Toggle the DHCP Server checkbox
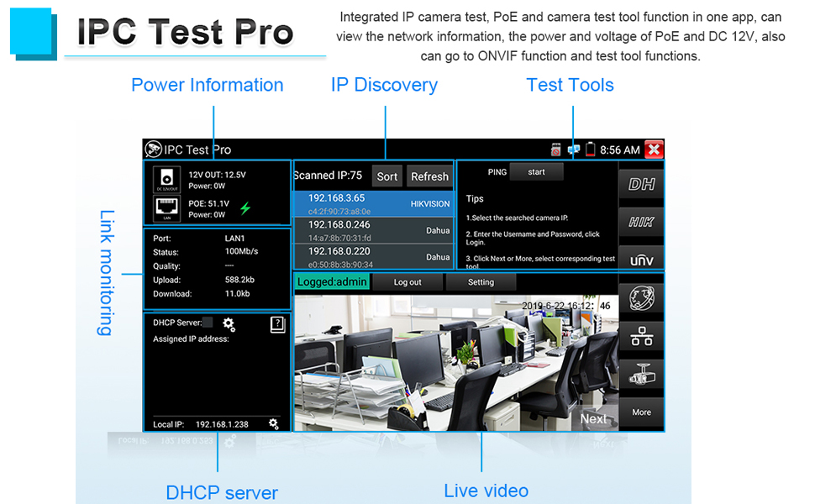Image resolution: width=815 pixels, height=504 pixels. (x=208, y=323)
